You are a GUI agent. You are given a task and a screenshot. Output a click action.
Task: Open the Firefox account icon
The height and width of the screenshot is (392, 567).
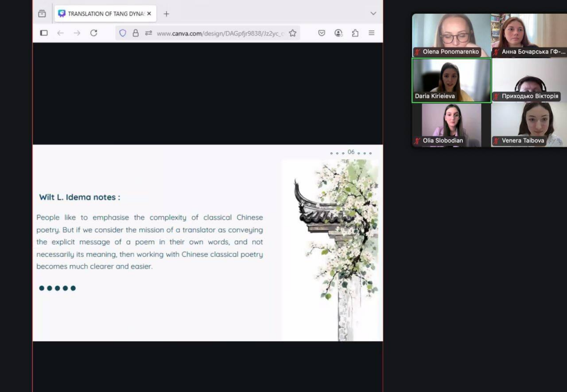338,33
